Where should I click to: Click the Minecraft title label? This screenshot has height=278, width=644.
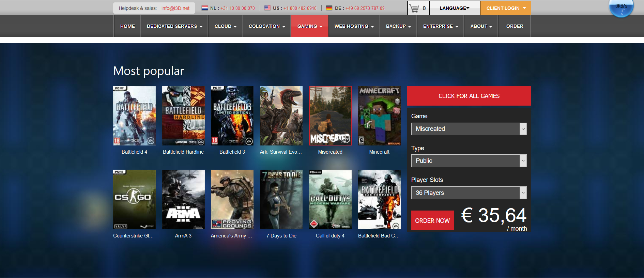pos(379,152)
